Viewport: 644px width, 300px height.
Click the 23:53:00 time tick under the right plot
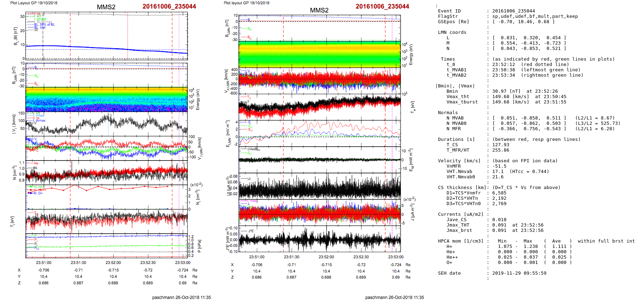pyautogui.click(x=396, y=257)
